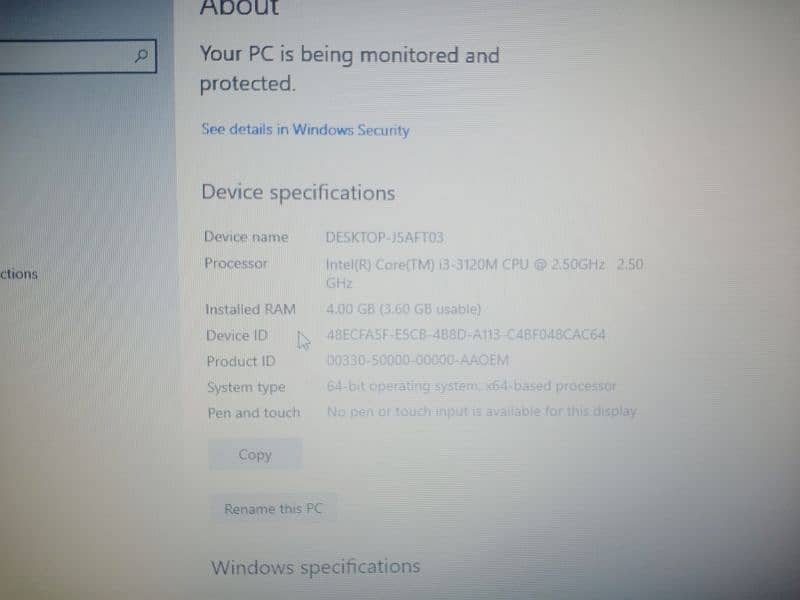
Task: Click the Windows specifications heading
Action: click(x=316, y=567)
